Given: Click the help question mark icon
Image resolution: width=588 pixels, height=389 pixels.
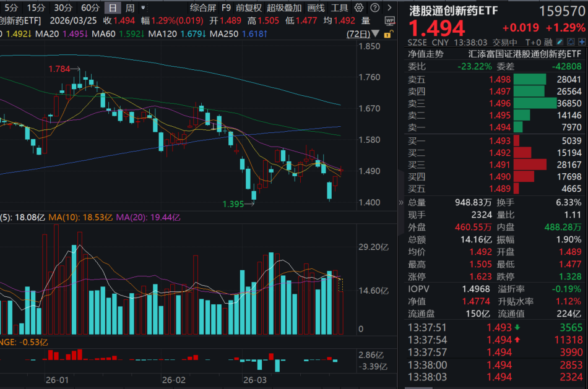Looking at the screenshot, I should (x=373, y=8).
